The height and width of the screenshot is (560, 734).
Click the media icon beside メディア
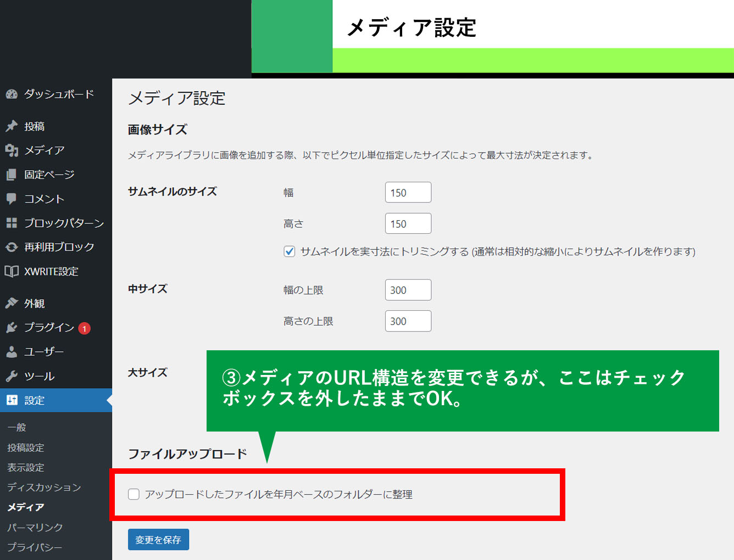(x=12, y=150)
